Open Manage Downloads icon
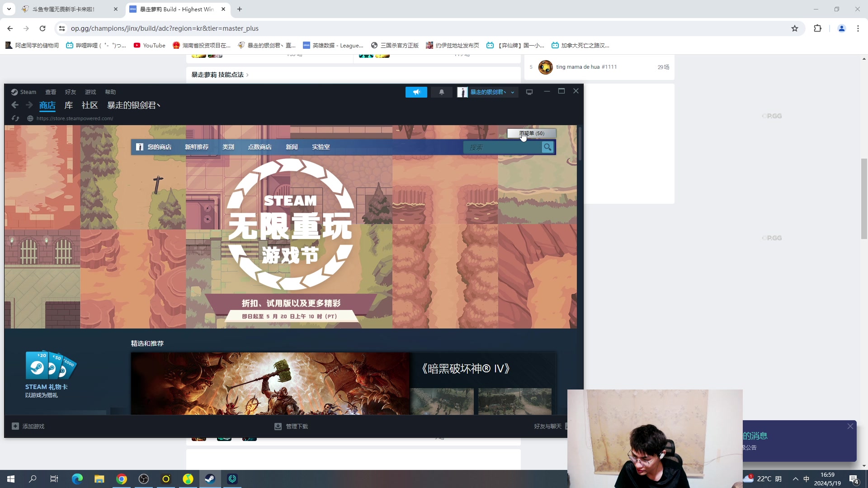Image resolution: width=868 pixels, height=488 pixels. (x=278, y=426)
